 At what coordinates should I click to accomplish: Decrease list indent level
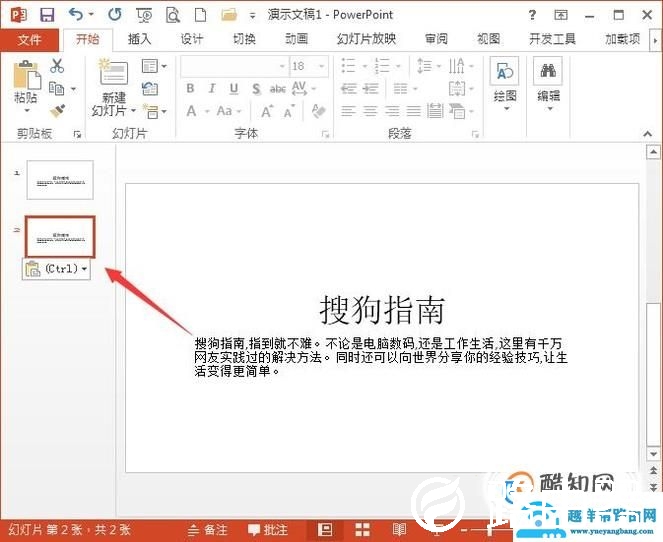click(x=349, y=88)
